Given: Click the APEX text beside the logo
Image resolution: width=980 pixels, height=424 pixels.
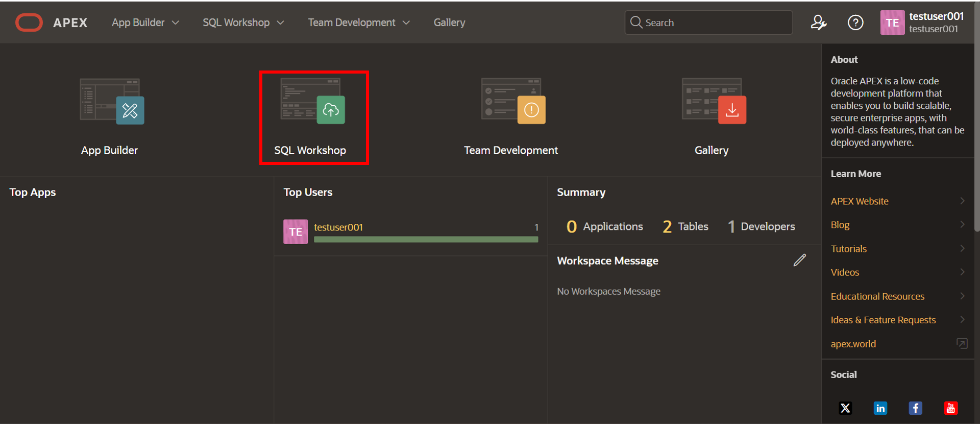Looking at the screenshot, I should point(70,22).
